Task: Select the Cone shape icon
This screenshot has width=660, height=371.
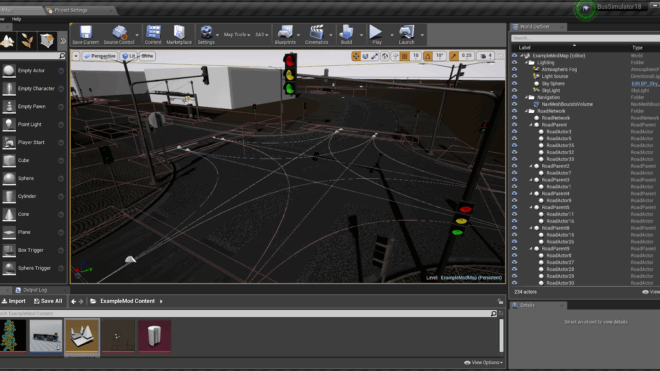Action: coord(8,214)
